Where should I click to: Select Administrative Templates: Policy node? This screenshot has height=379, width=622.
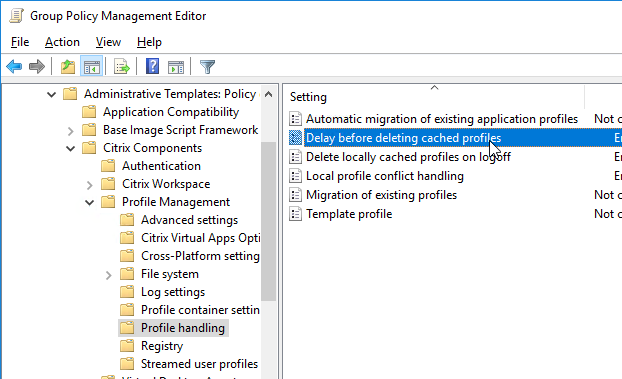pos(170,94)
